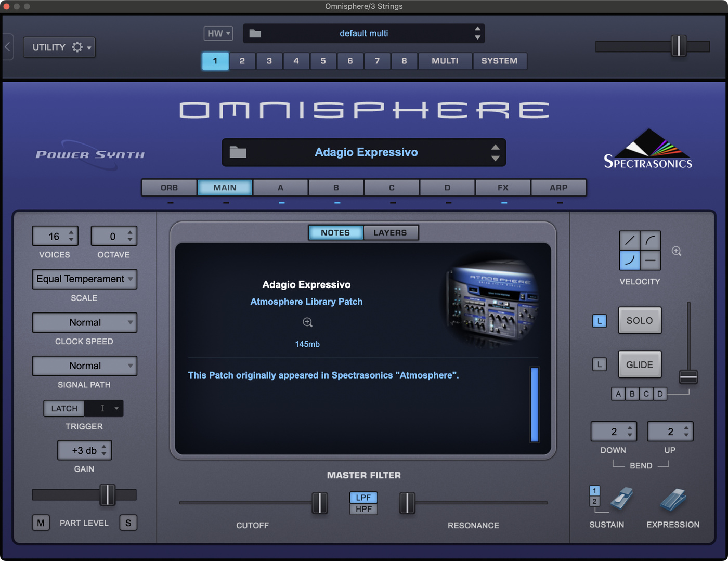
Task: Select LPF master filter type
Action: [x=363, y=498]
